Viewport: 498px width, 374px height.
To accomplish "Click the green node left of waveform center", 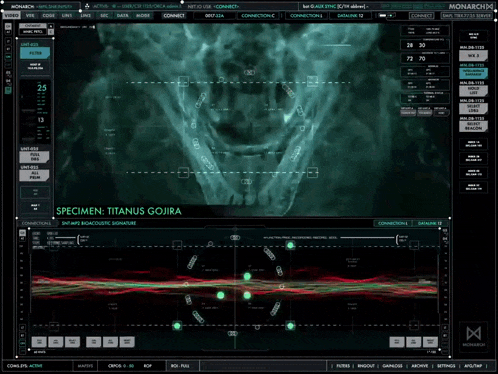I will tap(220, 295).
